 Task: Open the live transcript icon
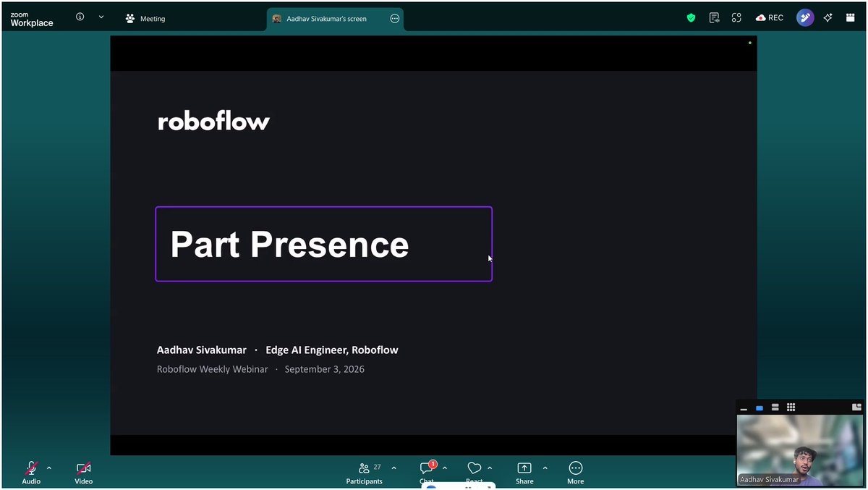point(714,18)
